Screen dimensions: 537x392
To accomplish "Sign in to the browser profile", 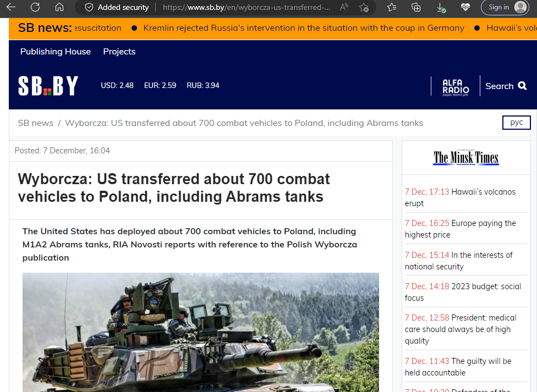I will point(505,7).
